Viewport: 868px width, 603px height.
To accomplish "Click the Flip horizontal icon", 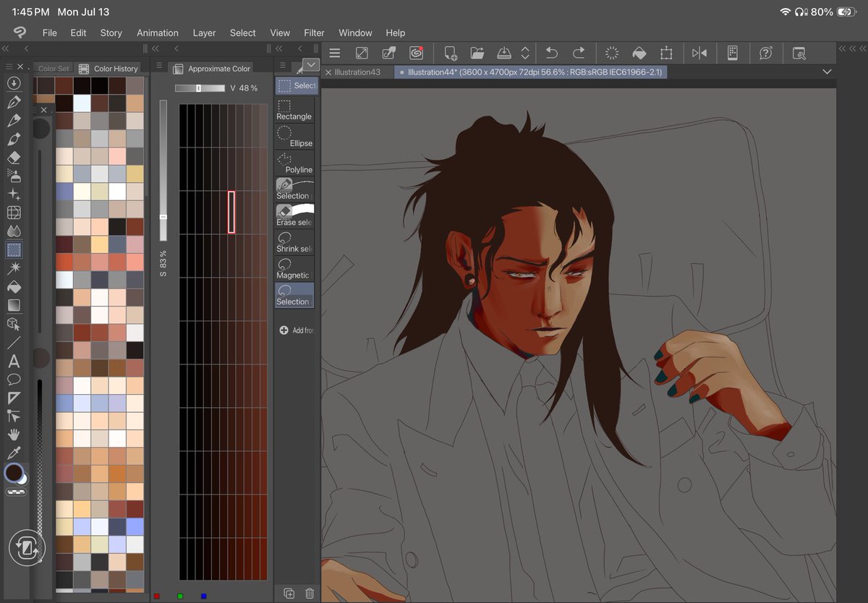I will [x=699, y=53].
